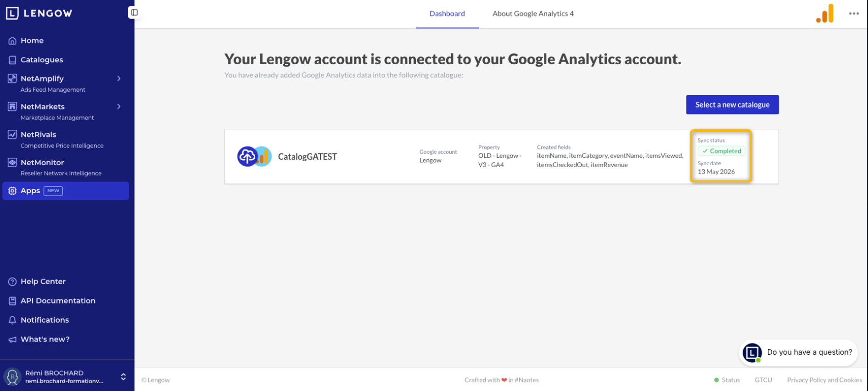The image size is (868, 391).
Task: Open the Do you have a question chat
Action: tap(799, 352)
